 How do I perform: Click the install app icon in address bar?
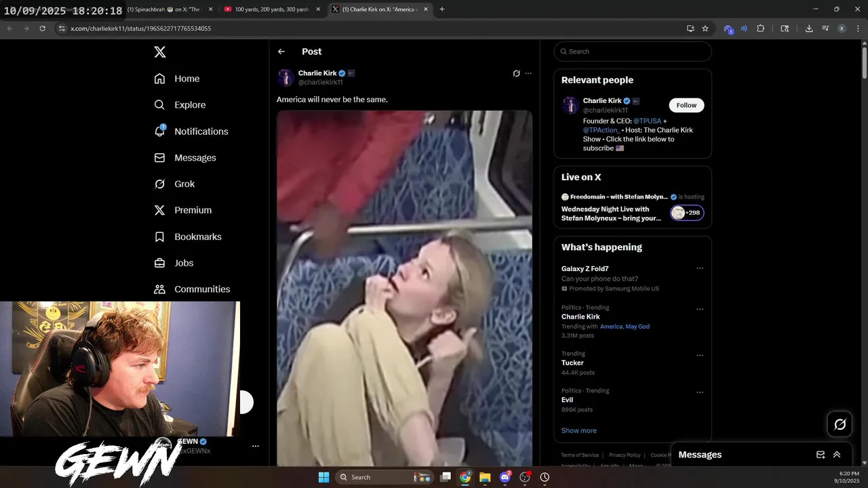690,28
